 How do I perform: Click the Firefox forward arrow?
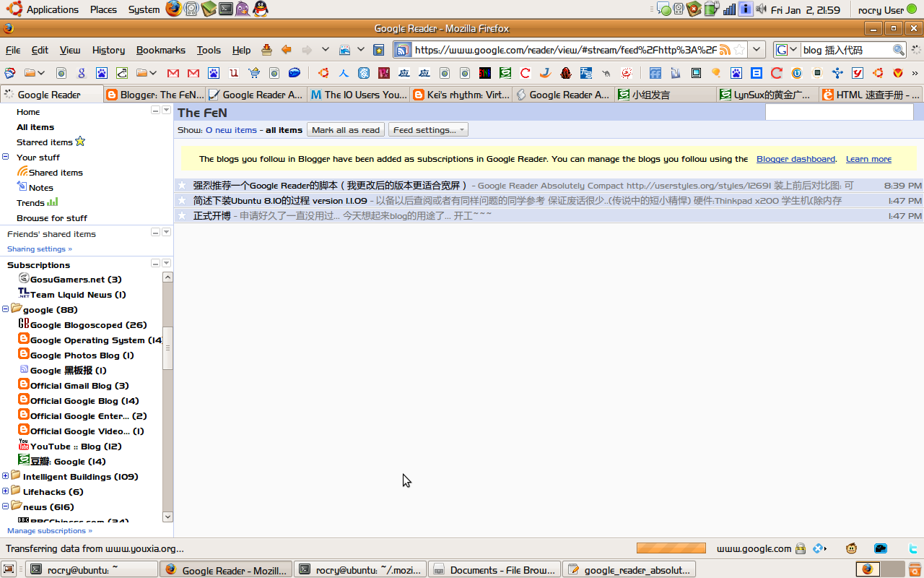click(307, 50)
